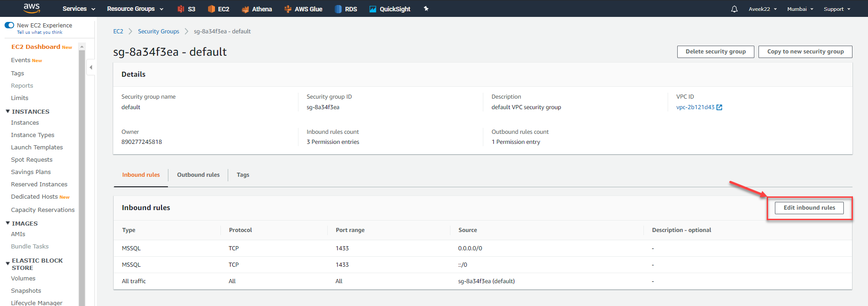Open the QuickSight shortcut
This screenshot has width=868, height=306.
(390, 9)
